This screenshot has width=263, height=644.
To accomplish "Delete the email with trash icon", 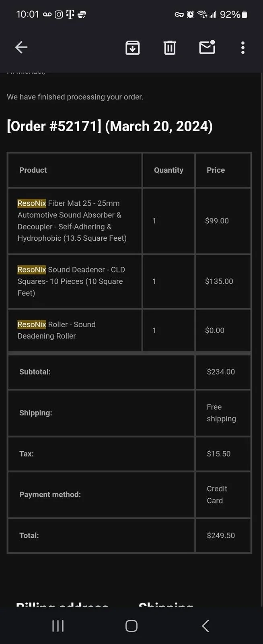I will click(170, 47).
